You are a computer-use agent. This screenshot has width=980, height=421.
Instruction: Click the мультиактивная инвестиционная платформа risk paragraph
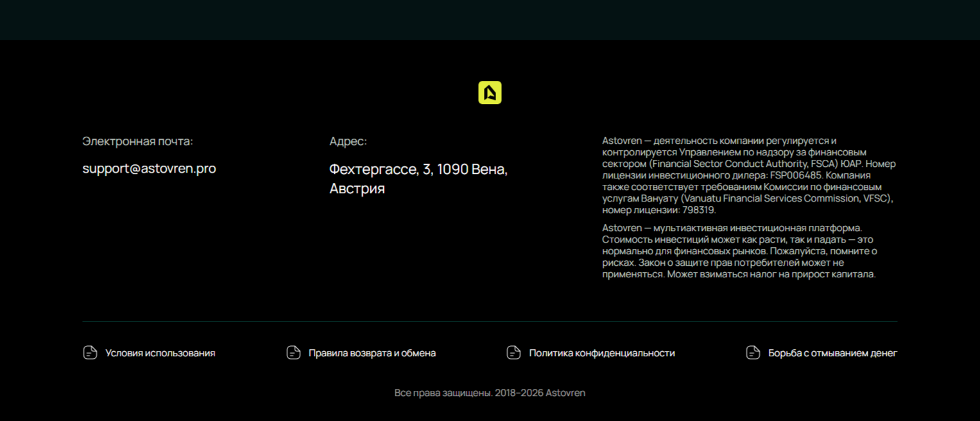(x=739, y=251)
